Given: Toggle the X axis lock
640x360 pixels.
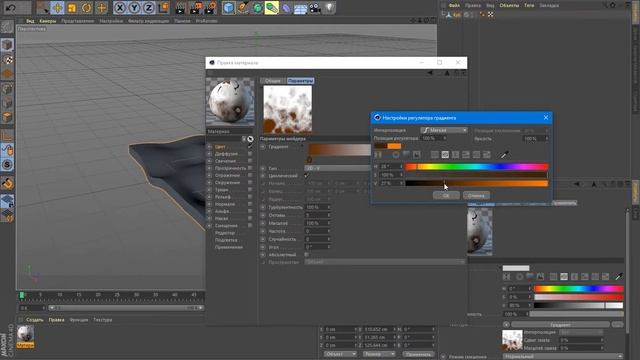Looking at the screenshot, I should click(x=120, y=8).
